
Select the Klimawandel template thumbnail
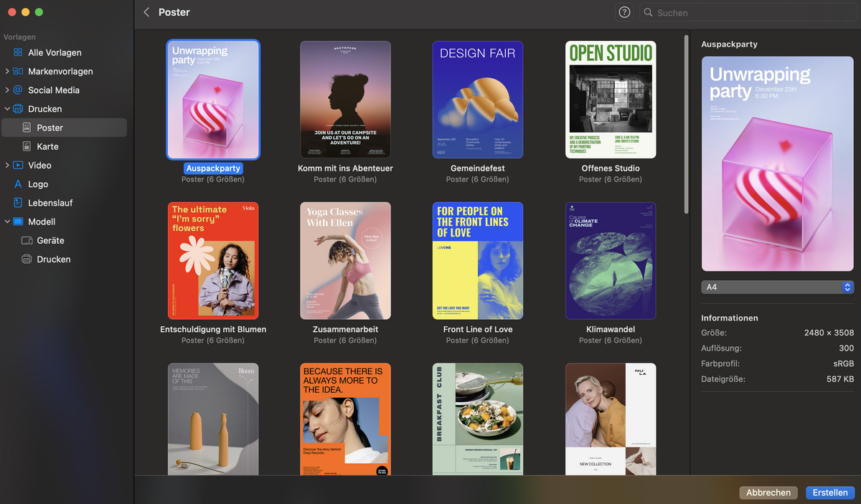611,260
